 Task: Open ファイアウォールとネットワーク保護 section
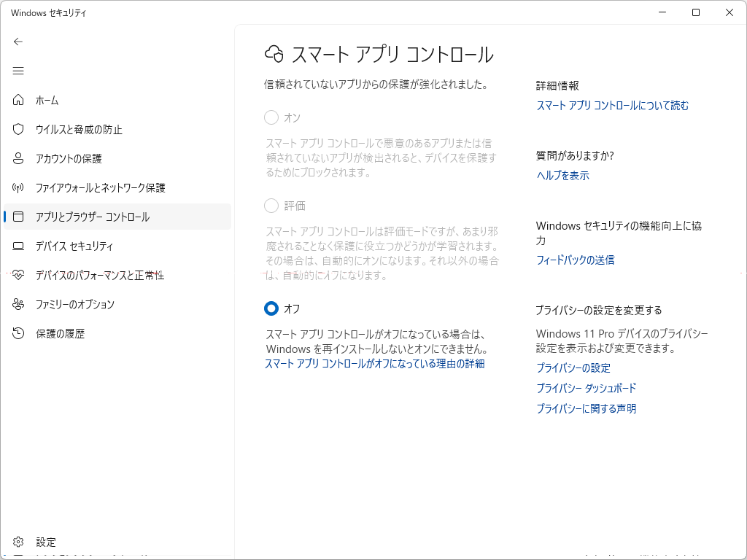[117, 187]
